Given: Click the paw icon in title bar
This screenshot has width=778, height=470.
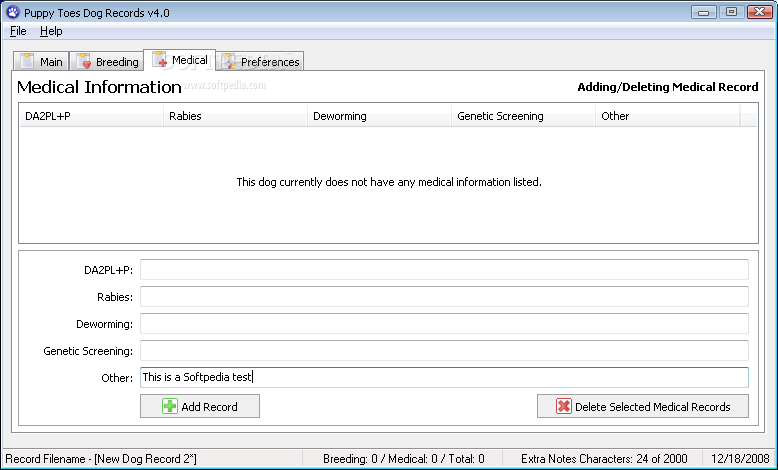Looking at the screenshot, I should pyautogui.click(x=12, y=12).
